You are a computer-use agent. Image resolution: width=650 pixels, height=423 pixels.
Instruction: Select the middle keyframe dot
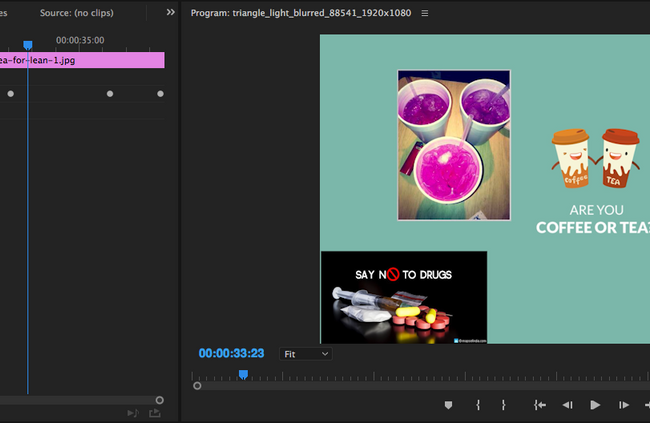point(110,94)
